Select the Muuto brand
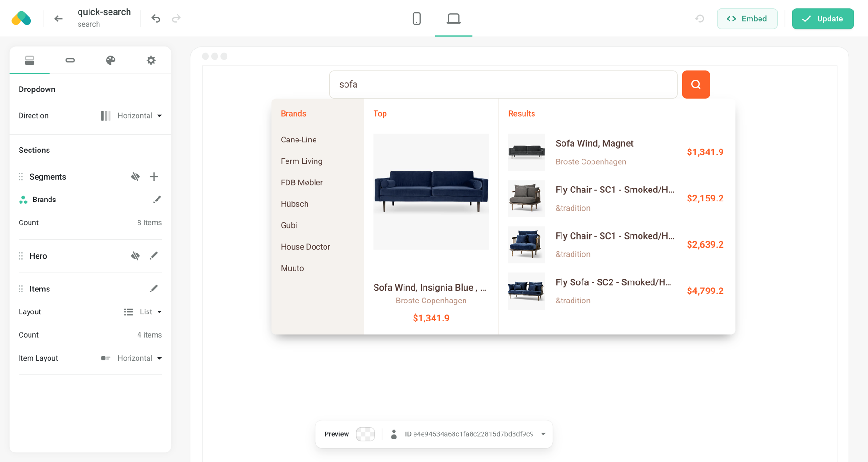This screenshot has width=868, height=462. click(x=292, y=268)
